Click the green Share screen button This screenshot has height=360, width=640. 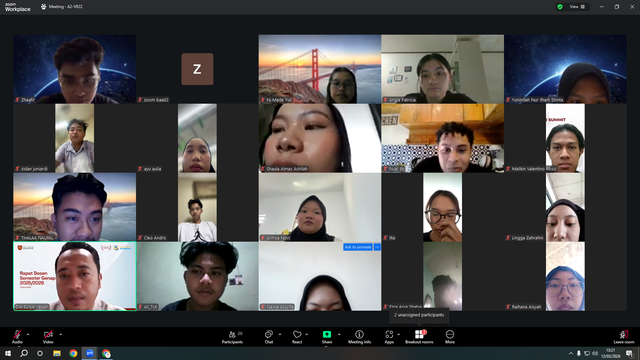click(x=327, y=337)
